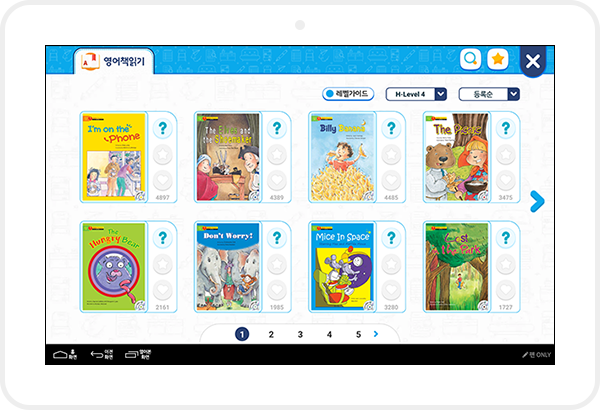Go to next book page with right arrow
Screen dimensions: 600x410
tap(537, 201)
